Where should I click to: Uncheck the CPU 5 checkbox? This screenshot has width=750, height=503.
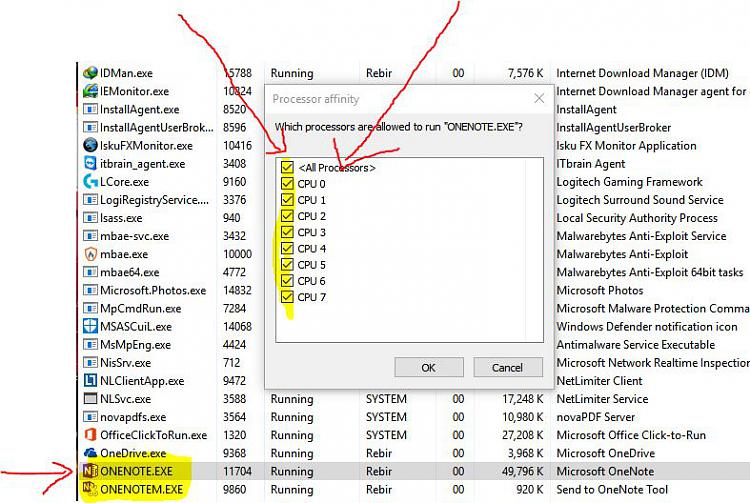[x=287, y=265]
